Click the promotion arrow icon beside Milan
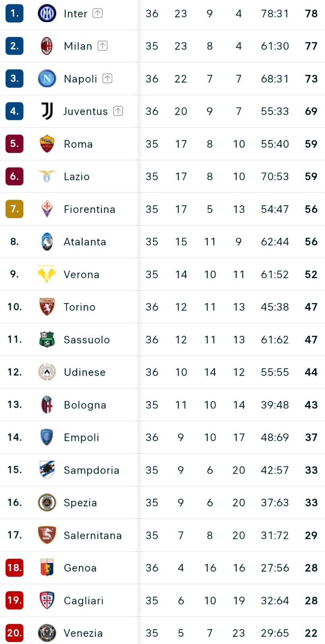325x644 pixels. click(x=103, y=46)
